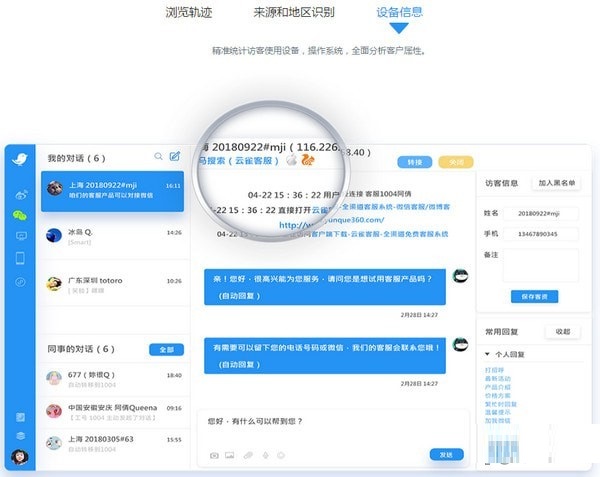Click the image icon in input toolbar

230,455
